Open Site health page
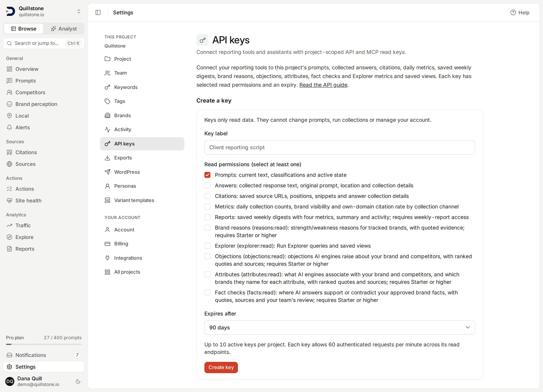This screenshot has height=392, width=543. point(44,201)
